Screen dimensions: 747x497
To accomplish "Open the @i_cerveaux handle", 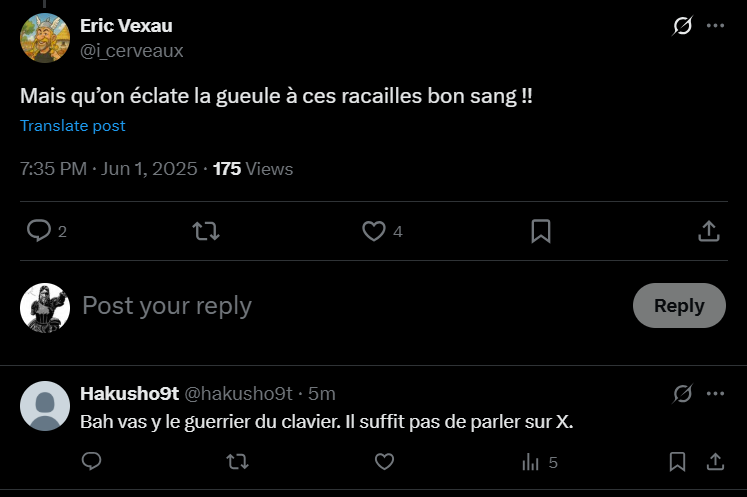I will [x=132, y=50].
